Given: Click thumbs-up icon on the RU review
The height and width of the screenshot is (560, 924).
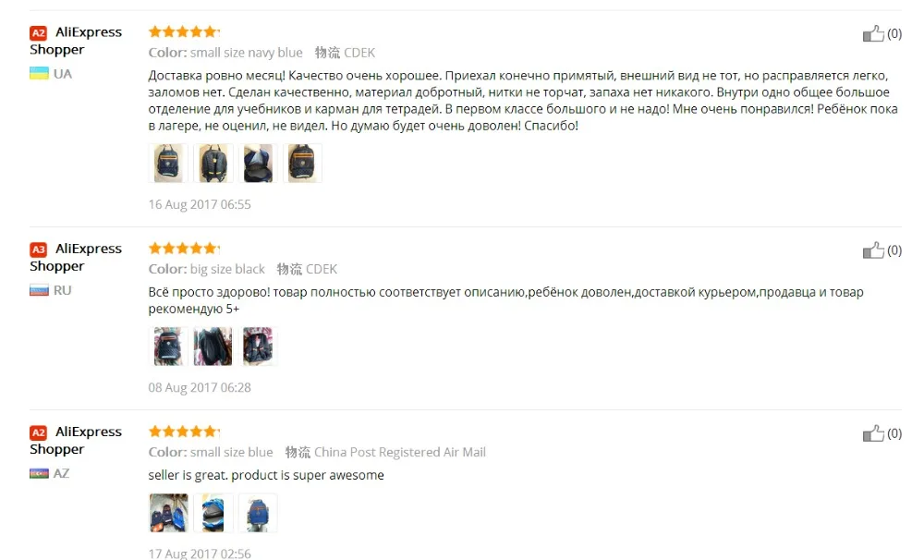Looking at the screenshot, I should point(873,250).
